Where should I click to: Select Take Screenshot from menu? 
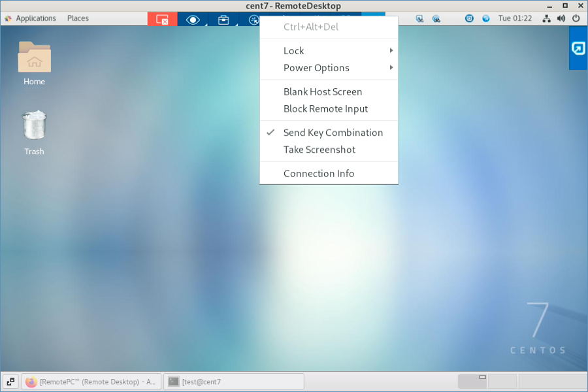coord(319,150)
